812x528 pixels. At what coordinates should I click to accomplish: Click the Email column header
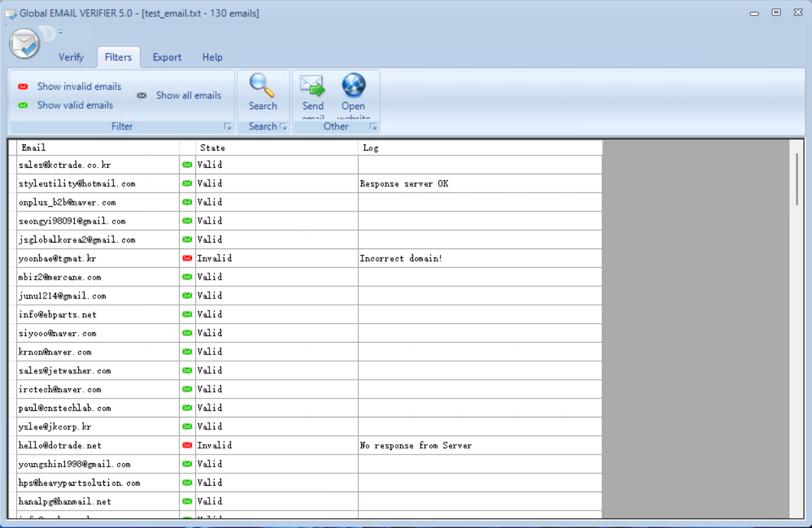pyautogui.click(x=98, y=148)
